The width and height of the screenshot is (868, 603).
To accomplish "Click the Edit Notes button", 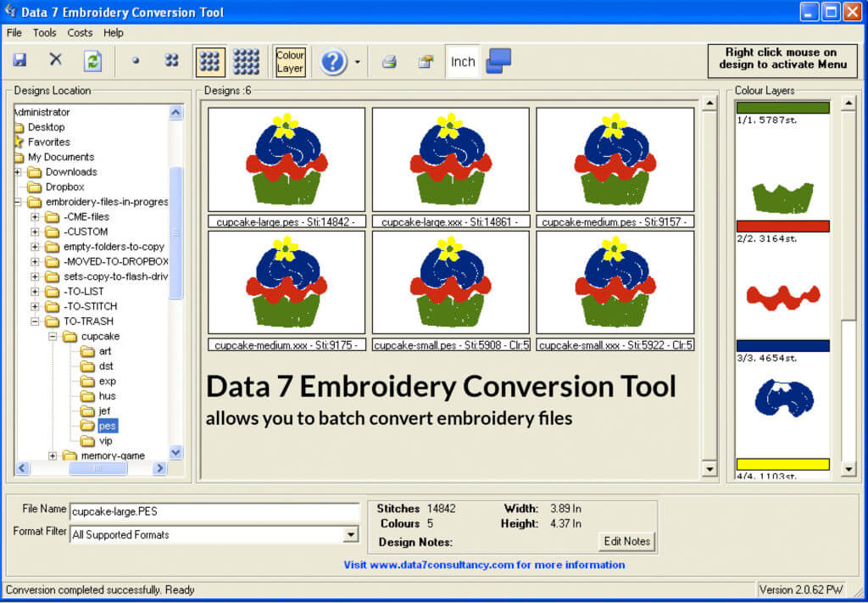I will coord(626,541).
